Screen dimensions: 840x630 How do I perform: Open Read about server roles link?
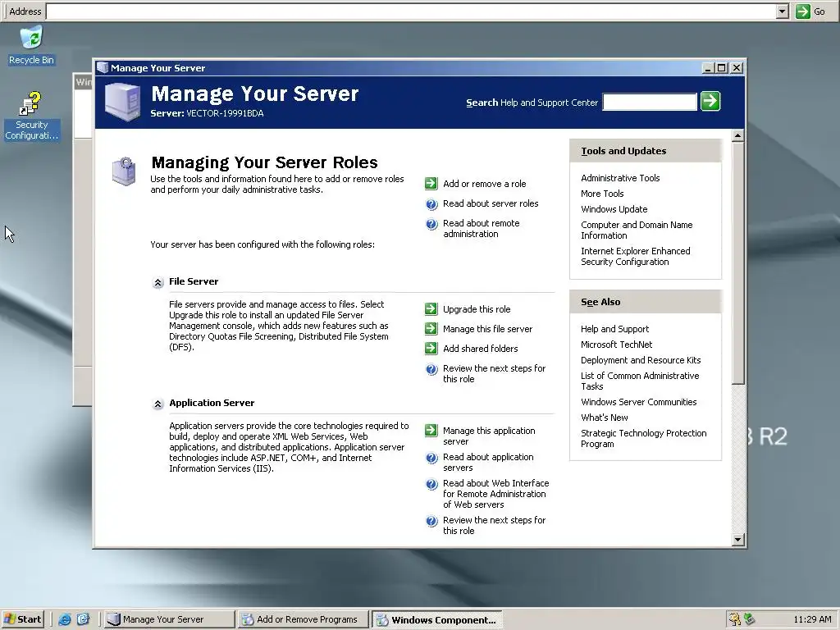[x=491, y=203]
